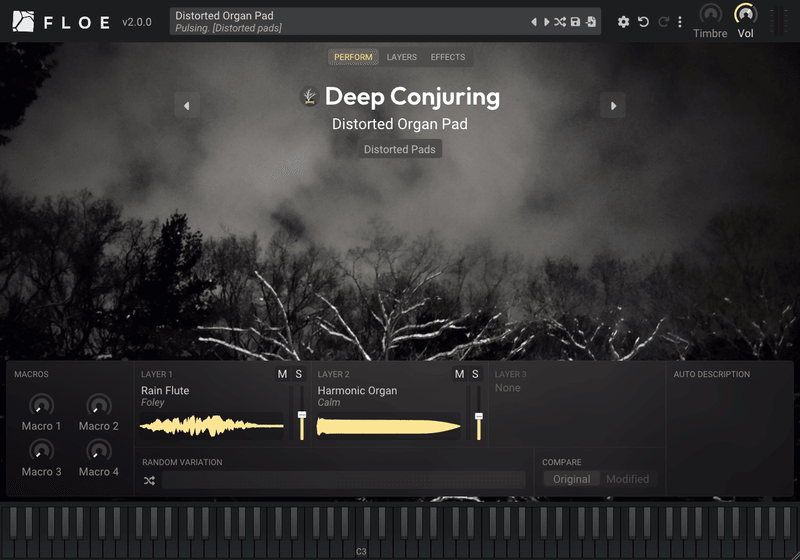This screenshot has width=800, height=560.
Task: Click the Vol knob
Action: pos(745,14)
